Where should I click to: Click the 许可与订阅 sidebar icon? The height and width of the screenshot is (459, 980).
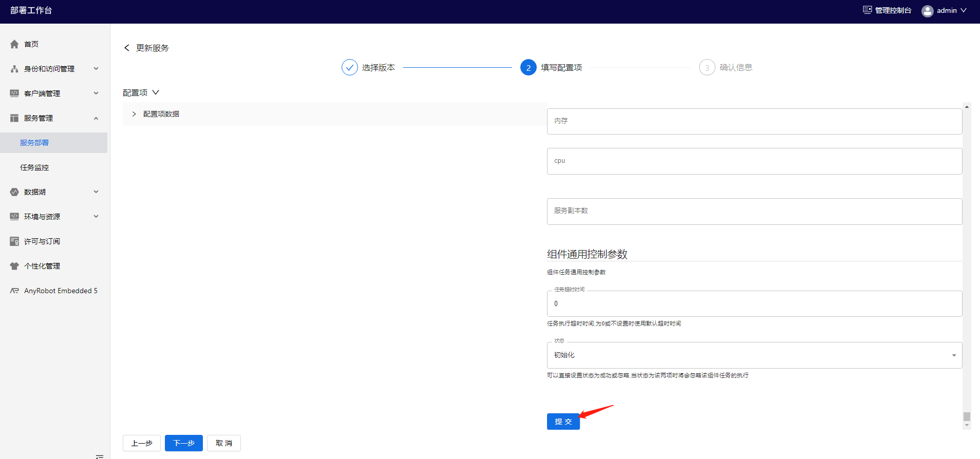[14, 241]
